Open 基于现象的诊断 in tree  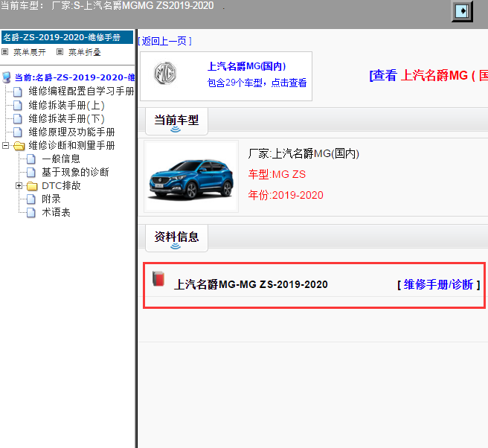pyautogui.click(x=75, y=172)
